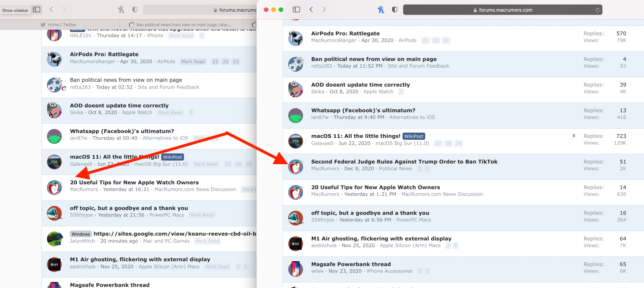Click Mark Read on HALE101 thread

181,36
